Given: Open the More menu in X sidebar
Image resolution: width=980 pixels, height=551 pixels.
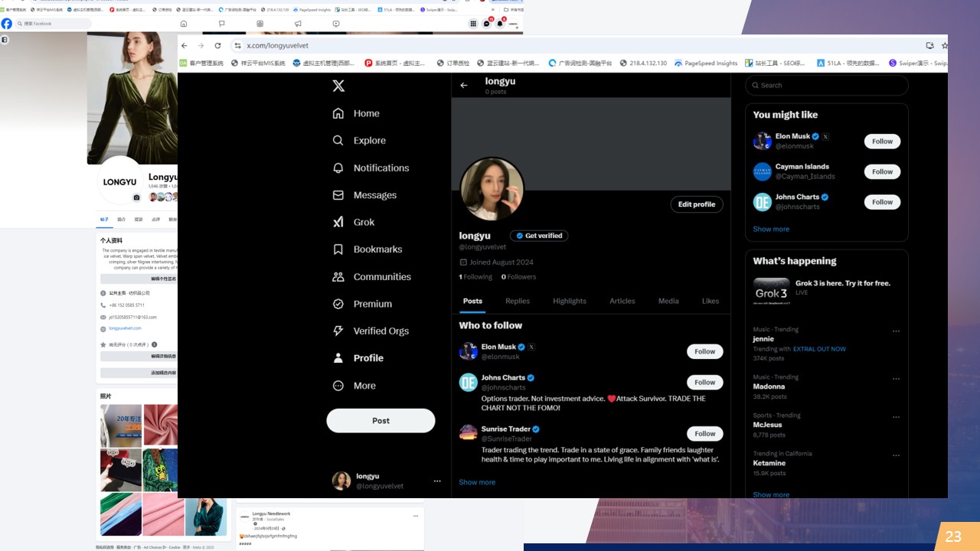Looking at the screenshot, I should (354, 386).
